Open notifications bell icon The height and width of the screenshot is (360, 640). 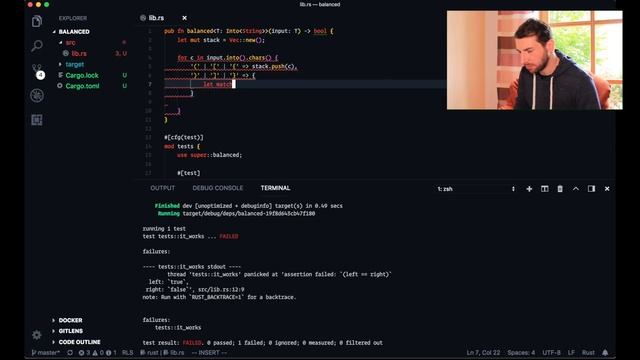tap(605, 353)
